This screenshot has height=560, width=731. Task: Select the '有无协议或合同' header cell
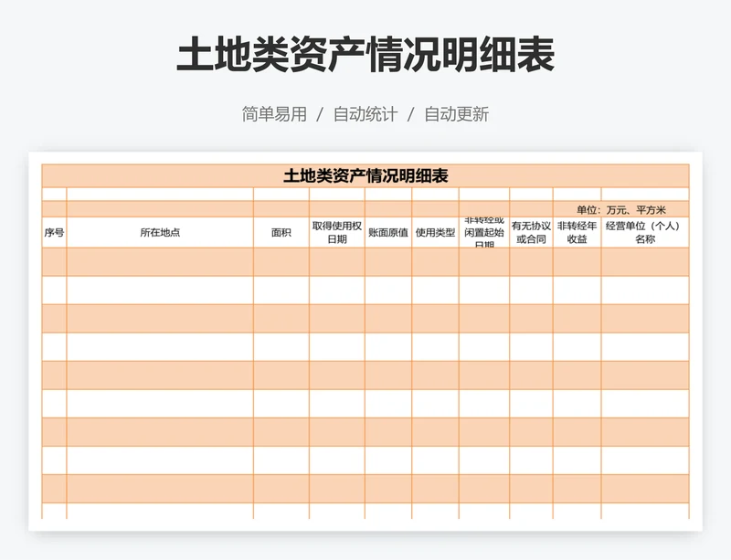532,232
